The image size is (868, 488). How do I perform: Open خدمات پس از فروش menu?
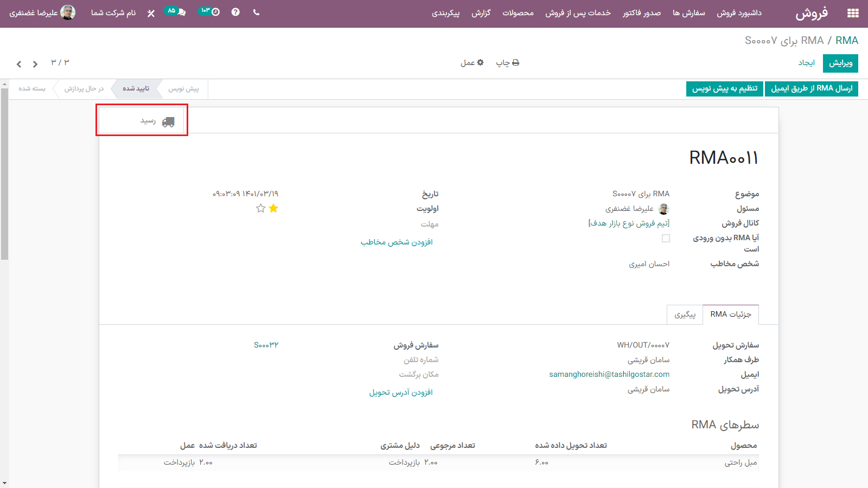pyautogui.click(x=578, y=13)
